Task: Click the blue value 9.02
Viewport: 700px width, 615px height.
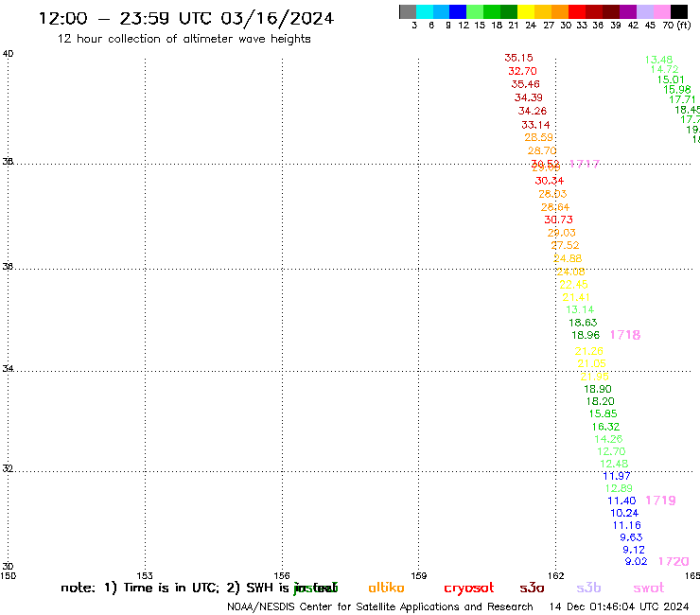Action: pos(637,561)
